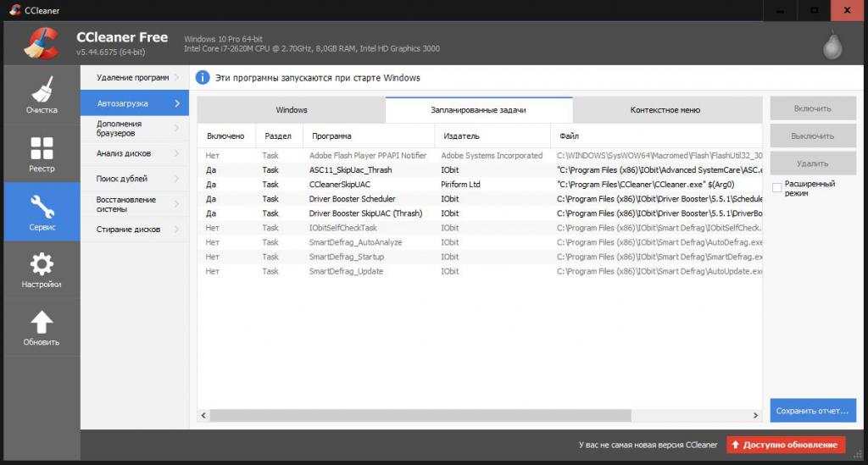Switch to Контекстное меню tab
This screenshot has width=868, height=465.
pos(667,110)
